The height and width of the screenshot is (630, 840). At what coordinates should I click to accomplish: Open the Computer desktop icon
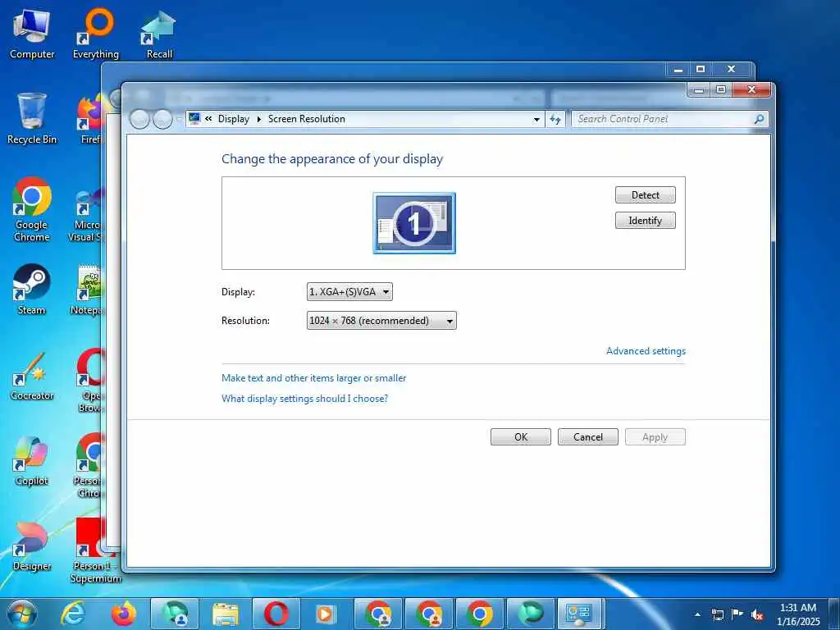click(x=32, y=34)
